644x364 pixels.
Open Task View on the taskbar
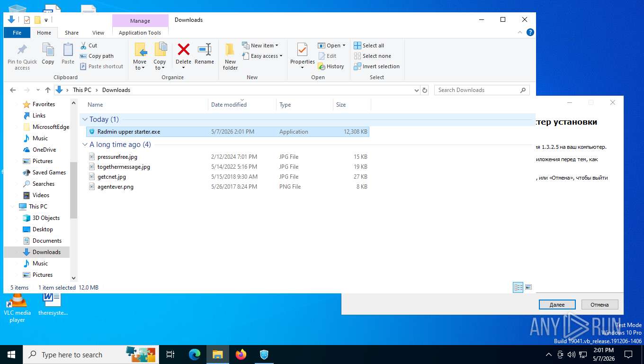171,355
